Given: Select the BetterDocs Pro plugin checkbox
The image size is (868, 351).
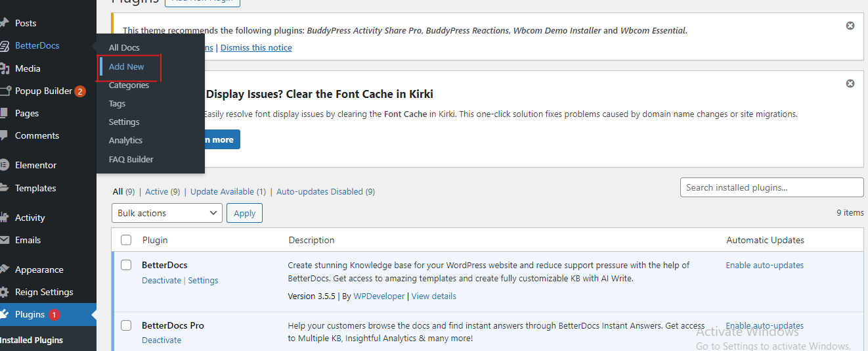Looking at the screenshot, I should (127, 325).
